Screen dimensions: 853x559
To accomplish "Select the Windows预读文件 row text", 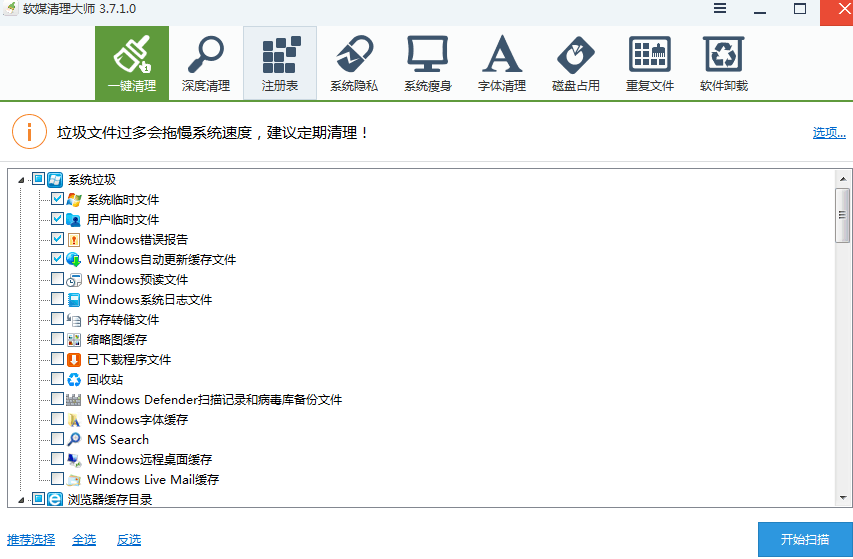I will pyautogui.click(x=138, y=280).
